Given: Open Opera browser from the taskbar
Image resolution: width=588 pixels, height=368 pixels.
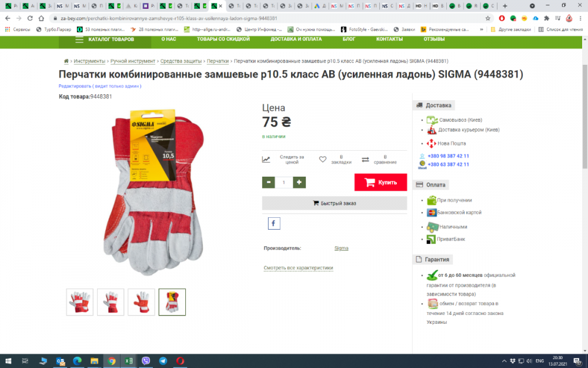Looking at the screenshot, I should pyautogui.click(x=181, y=362).
